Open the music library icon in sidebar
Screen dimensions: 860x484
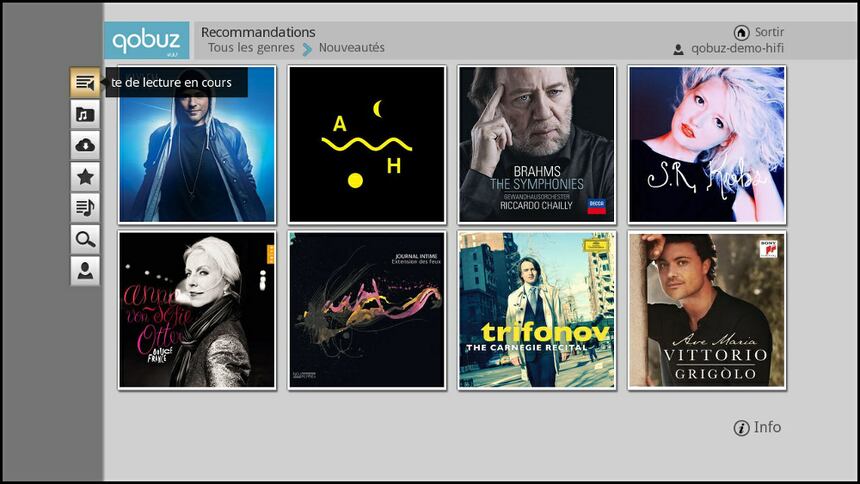85,114
